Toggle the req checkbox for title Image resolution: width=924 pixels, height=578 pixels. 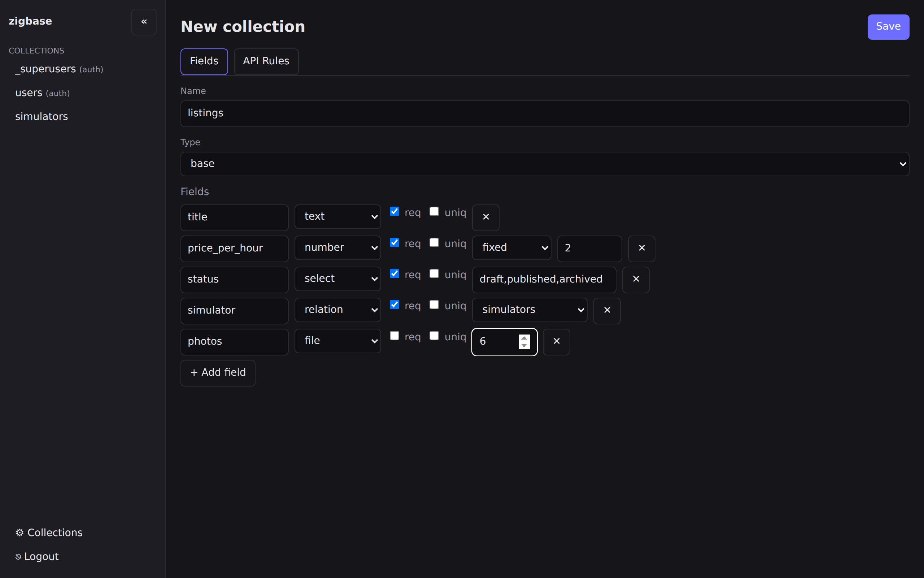pyautogui.click(x=395, y=212)
